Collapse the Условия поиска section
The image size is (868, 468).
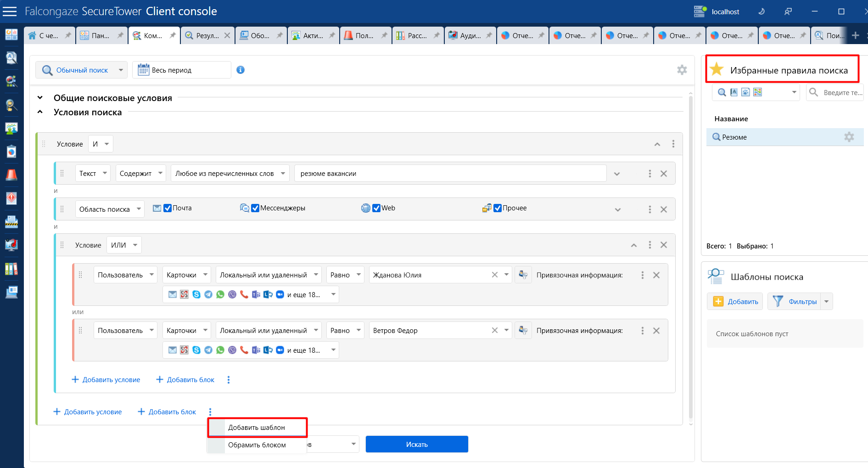click(x=40, y=112)
